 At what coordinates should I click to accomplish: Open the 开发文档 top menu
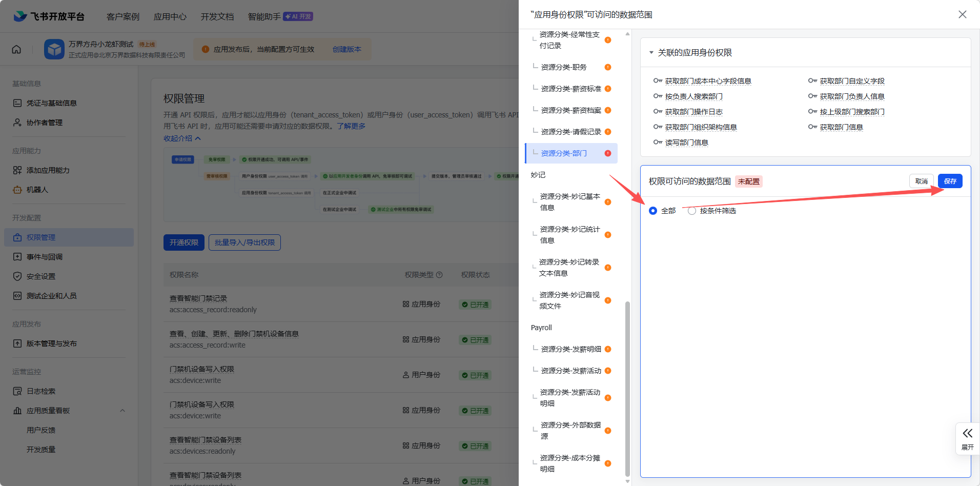point(217,17)
